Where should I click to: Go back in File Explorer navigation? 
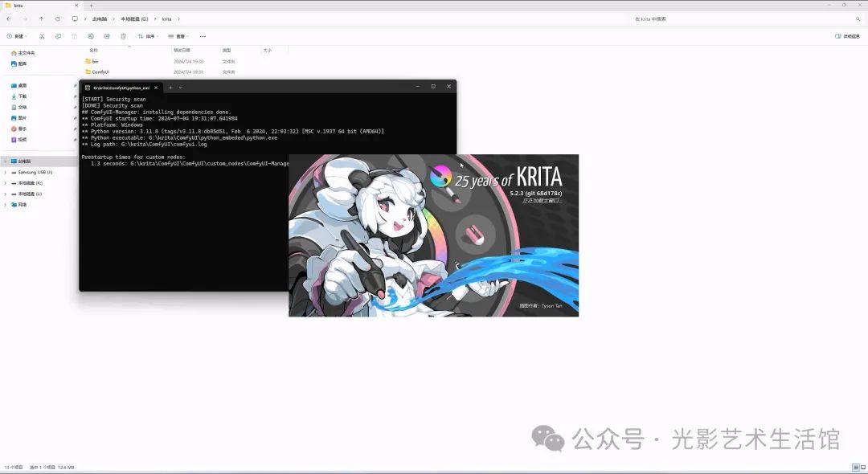pos(9,18)
